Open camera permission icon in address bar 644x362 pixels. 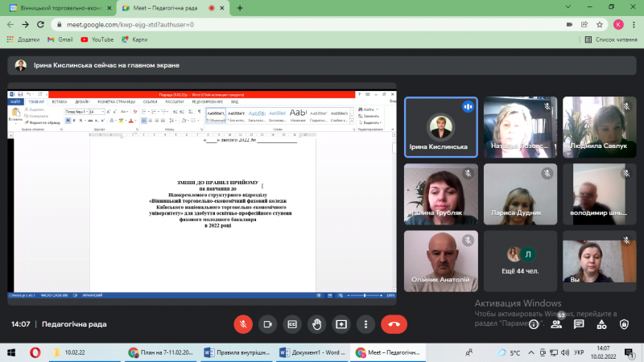click(x=569, y=25)
